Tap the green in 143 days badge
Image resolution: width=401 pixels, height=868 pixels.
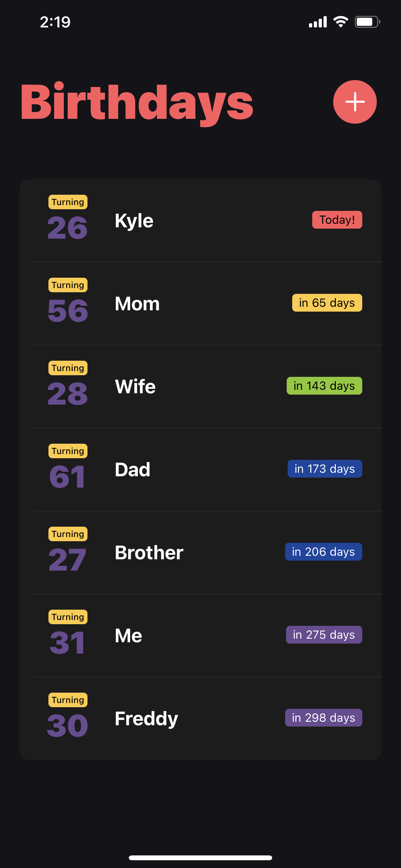point(324,386)
